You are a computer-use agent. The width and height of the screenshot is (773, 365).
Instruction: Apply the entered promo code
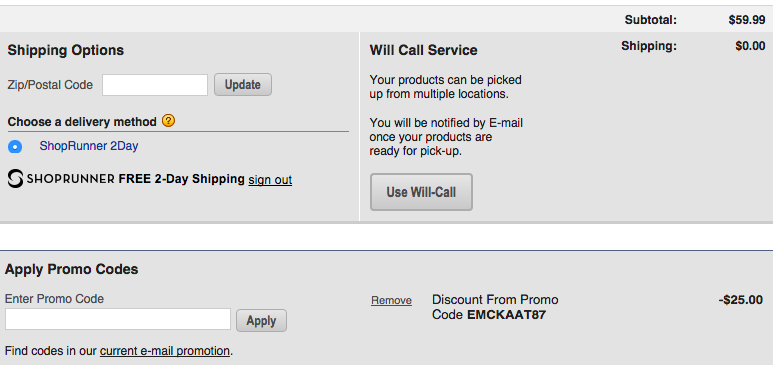click(261, 321)
